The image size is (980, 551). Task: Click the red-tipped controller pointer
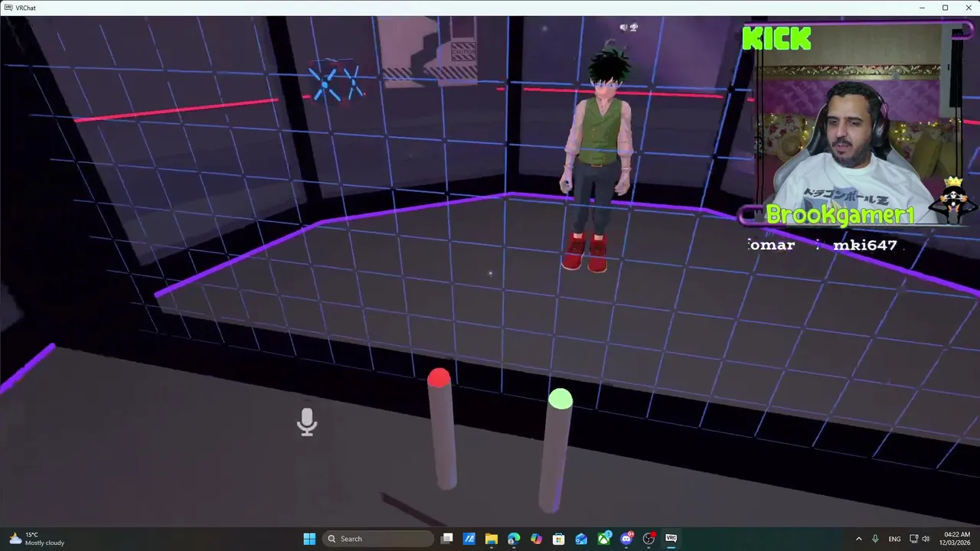[443, 429]
